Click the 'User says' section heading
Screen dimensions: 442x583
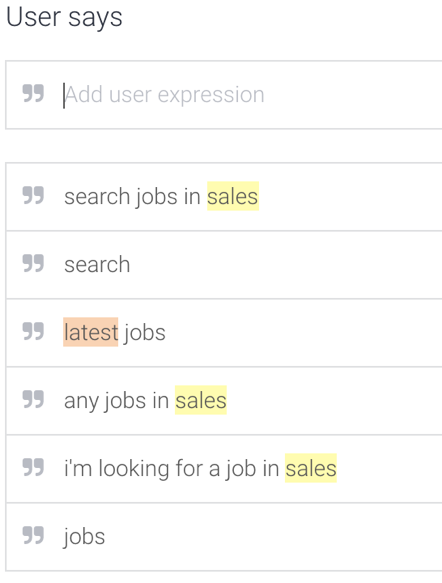point(64,17)
